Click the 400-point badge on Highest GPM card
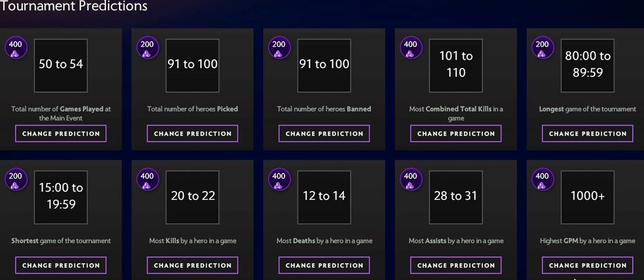The image size is (644, 280). click(543, 179)
